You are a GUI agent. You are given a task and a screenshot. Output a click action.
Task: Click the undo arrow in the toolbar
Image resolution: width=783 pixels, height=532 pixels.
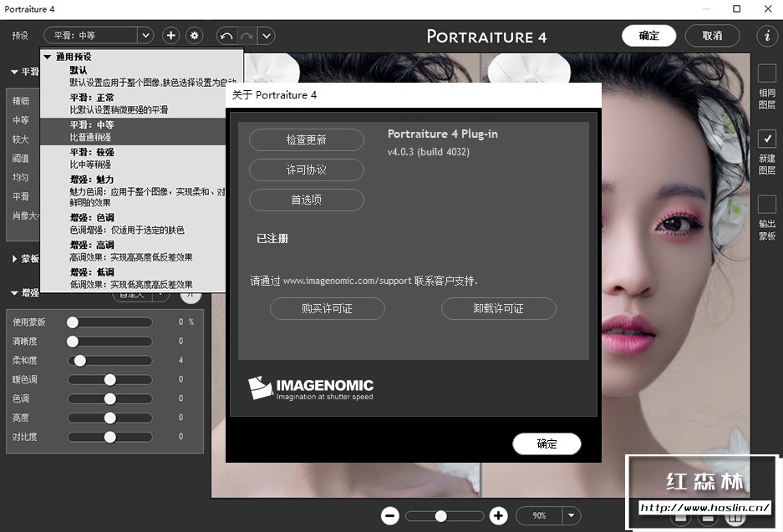coord(225,35)
